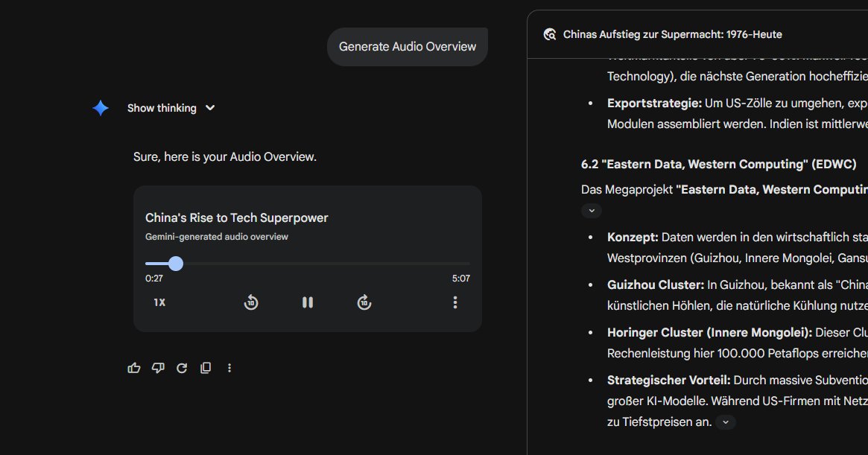Open the audio player's three-dot menu
Image resolution: width=868 pixels, height=455 pixels.
(455, 302)
